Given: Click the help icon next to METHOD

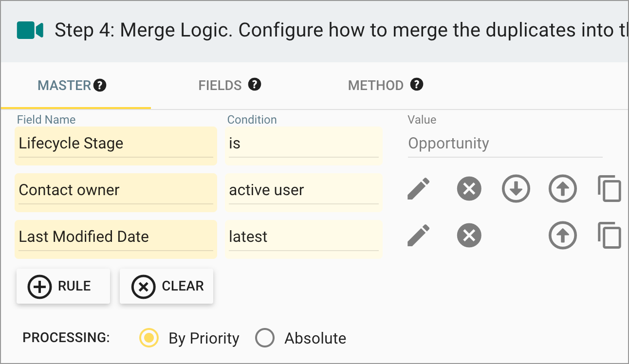Looking at the screenshot, I should point(416,85).
